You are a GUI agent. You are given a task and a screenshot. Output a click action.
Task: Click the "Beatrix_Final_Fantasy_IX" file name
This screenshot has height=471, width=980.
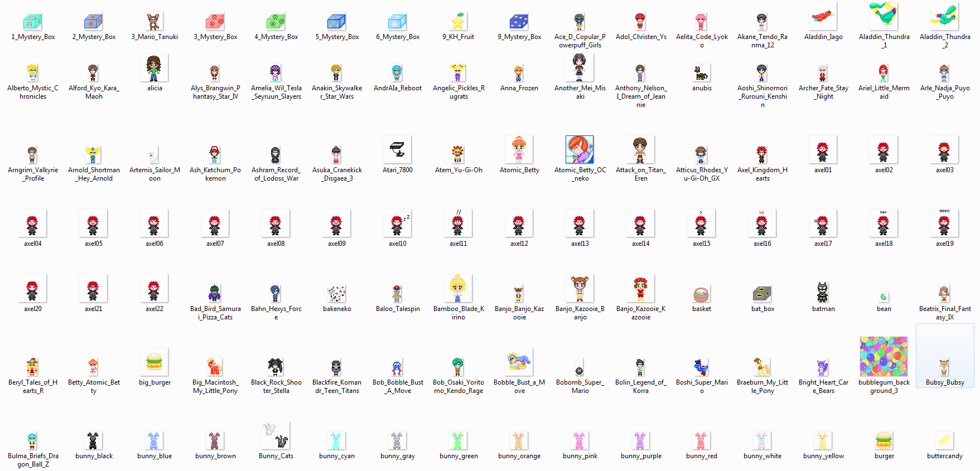coord(945,313)
